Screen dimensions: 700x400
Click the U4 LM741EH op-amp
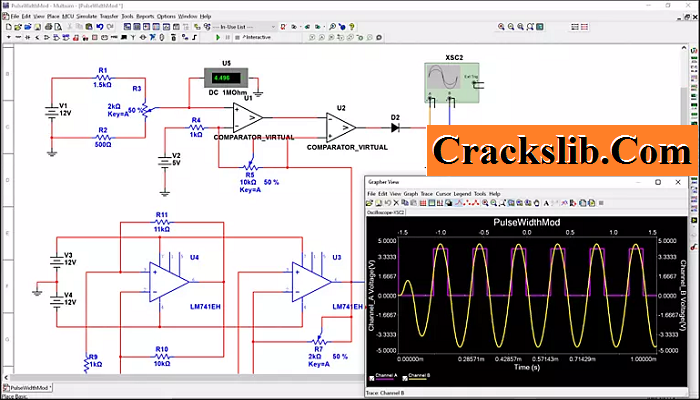(x=169, y=282)
